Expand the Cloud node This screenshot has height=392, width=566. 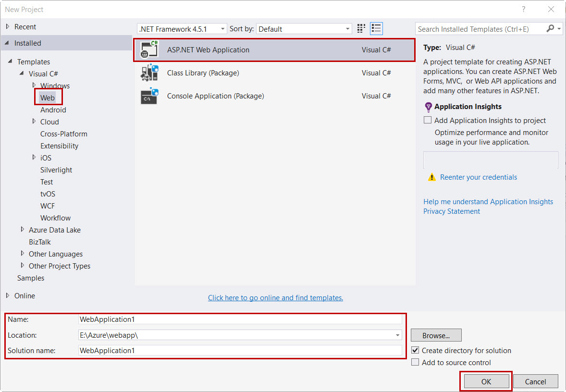pyautogui.click(x=34, y=121)
